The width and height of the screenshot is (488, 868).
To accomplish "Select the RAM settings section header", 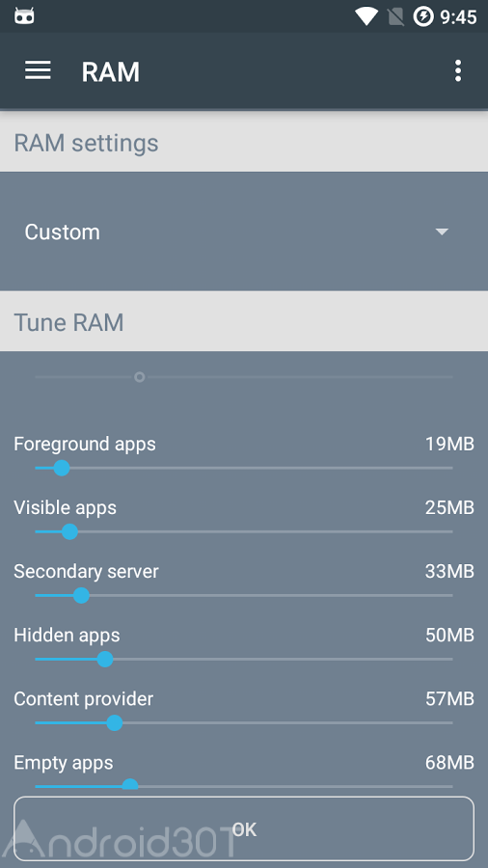I will click(244, 143).
